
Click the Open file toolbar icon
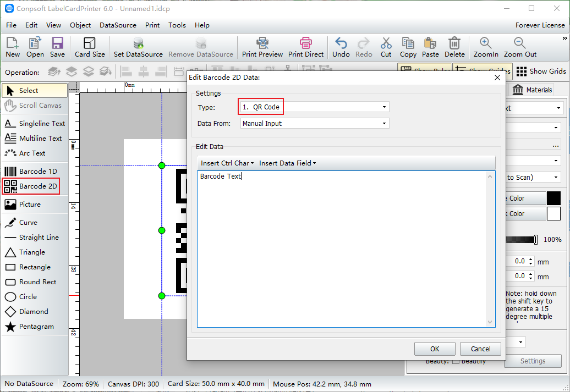(35, 47)
